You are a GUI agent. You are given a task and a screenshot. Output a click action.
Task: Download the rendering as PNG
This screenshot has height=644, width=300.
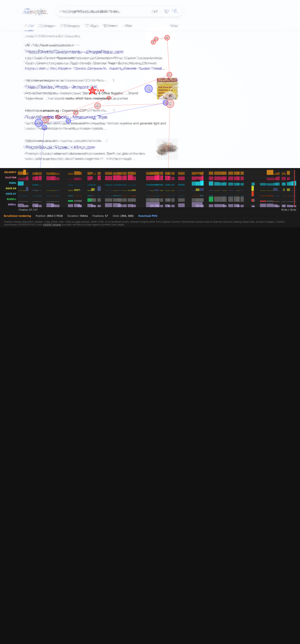point(148,216)
